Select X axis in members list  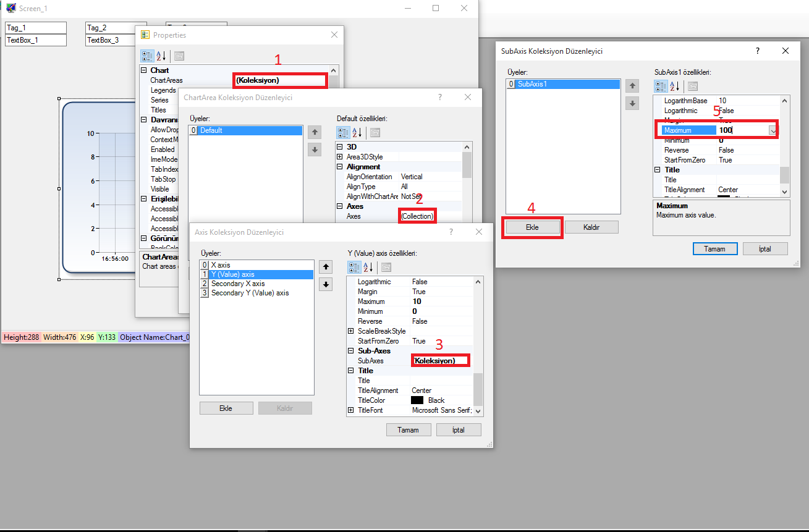(220, 265)
